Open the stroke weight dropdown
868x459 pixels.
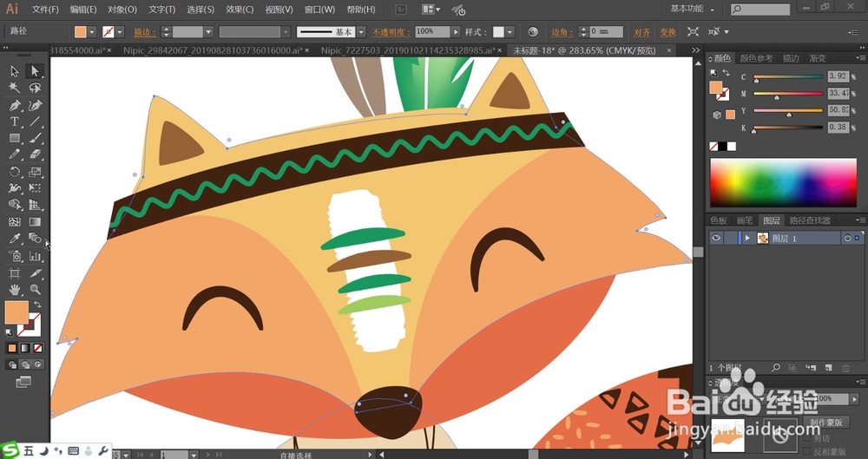pos(208,32)
